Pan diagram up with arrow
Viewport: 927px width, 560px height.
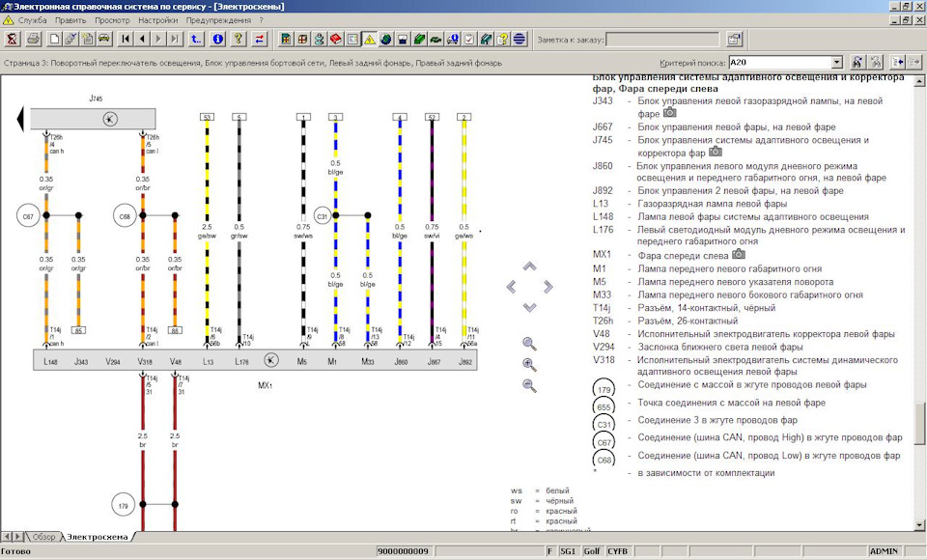point(530,266)
